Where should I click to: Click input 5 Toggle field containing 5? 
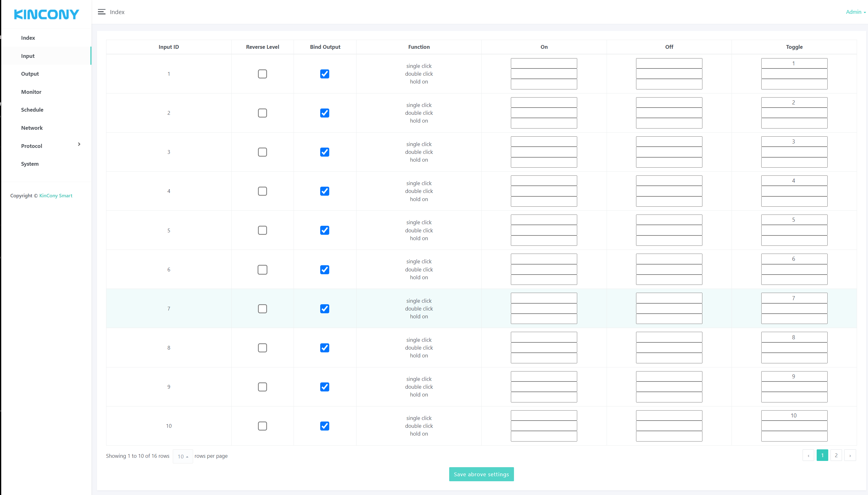(794, 220)
